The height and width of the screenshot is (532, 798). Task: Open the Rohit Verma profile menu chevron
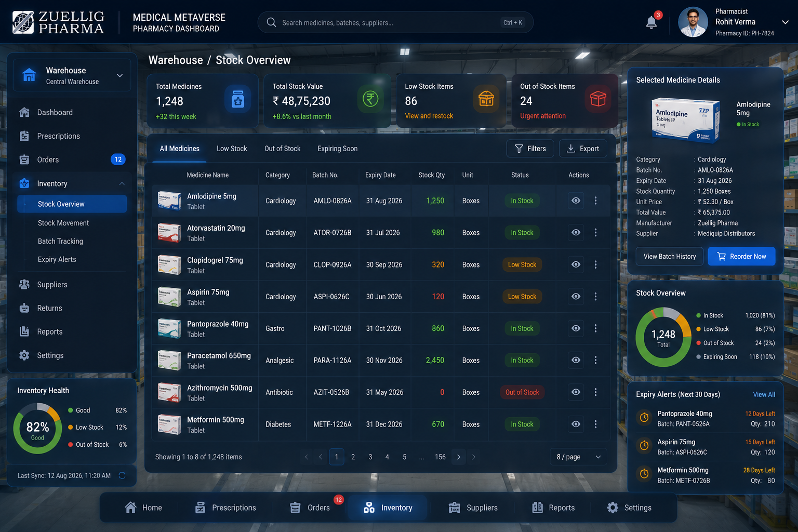pyautogui.click(x=786, y=22)
